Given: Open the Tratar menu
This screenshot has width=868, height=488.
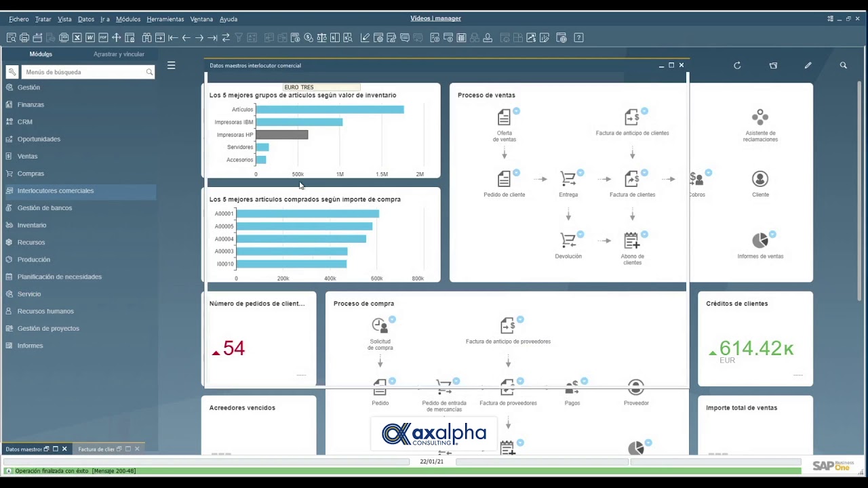Looking at the screenshot, I should tap(43, 19).
